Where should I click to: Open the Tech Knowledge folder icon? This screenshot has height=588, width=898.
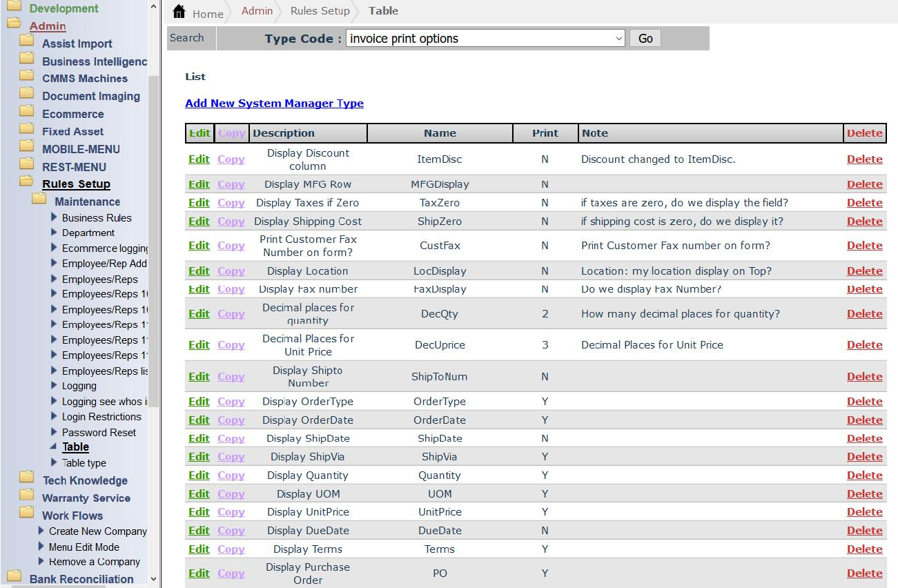tap(27, 477)
